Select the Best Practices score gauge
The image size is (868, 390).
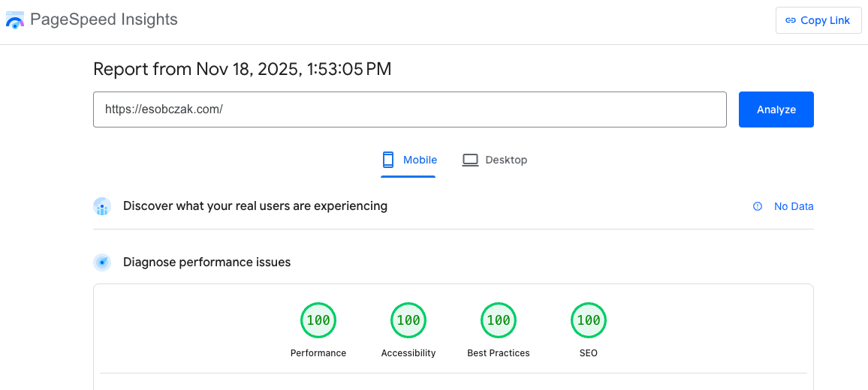(x=499, y=319)
